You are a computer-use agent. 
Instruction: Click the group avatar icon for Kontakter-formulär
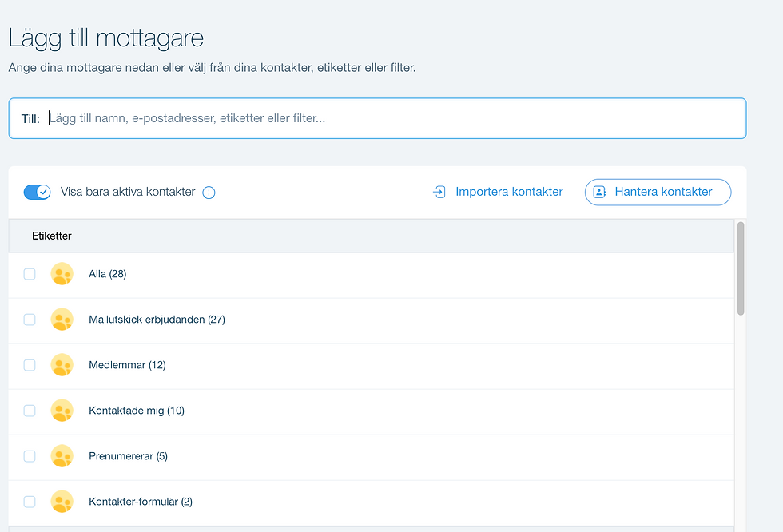pyautogui.click(x=62, y=502)
